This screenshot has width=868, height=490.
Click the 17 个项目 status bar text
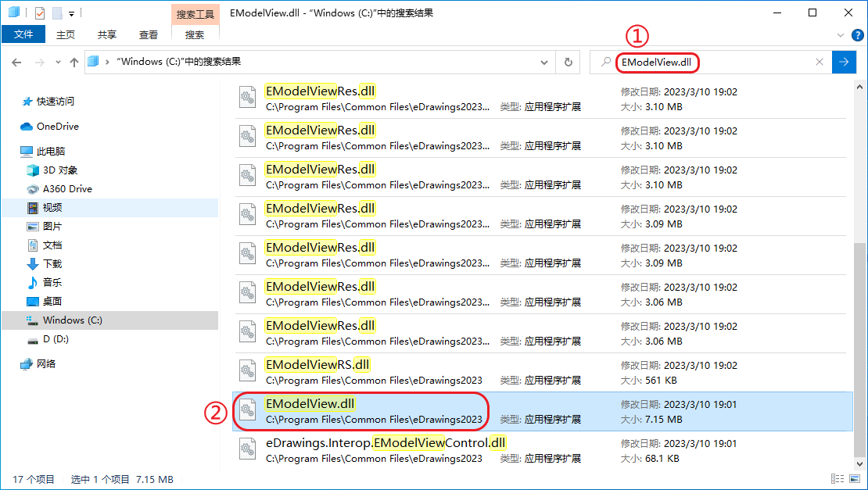click(x=33, y=480)
